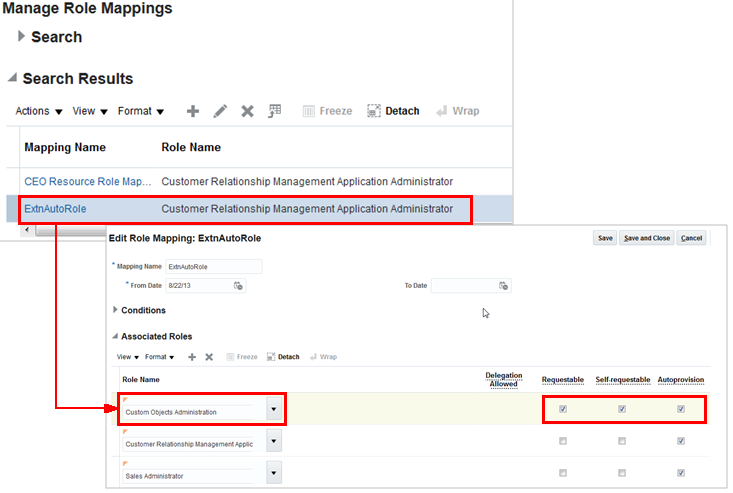Open the Actions menu
733x493 pixels.
(x=39, y=111)
